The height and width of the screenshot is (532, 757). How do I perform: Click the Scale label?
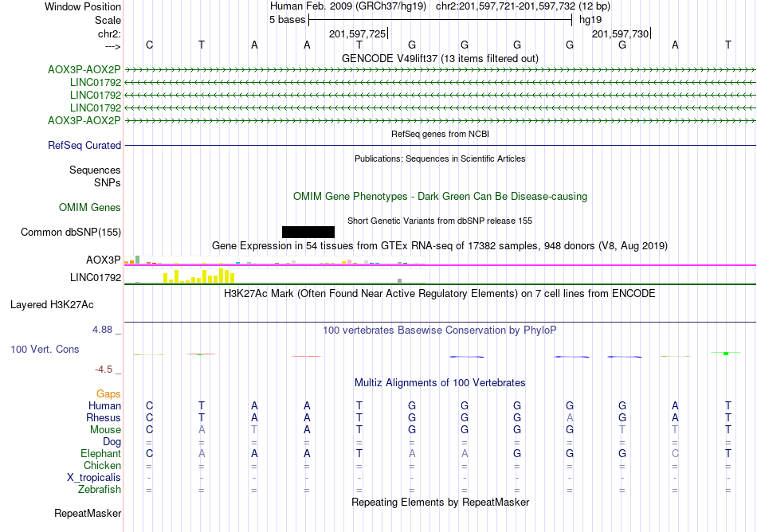pyautogui.click(x=108, y=20)
